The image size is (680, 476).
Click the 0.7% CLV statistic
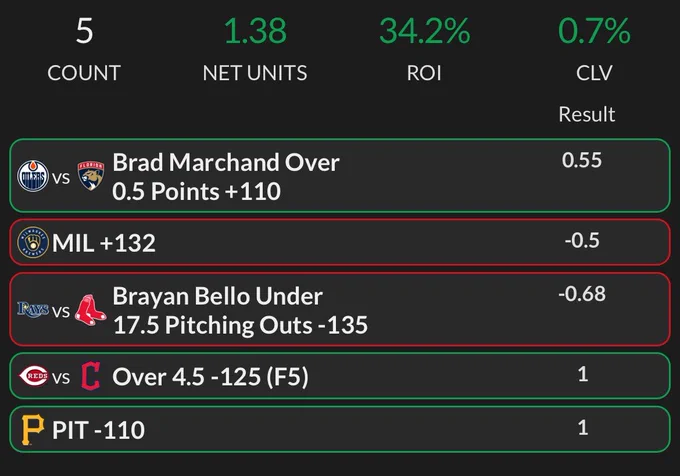point(594,31)
